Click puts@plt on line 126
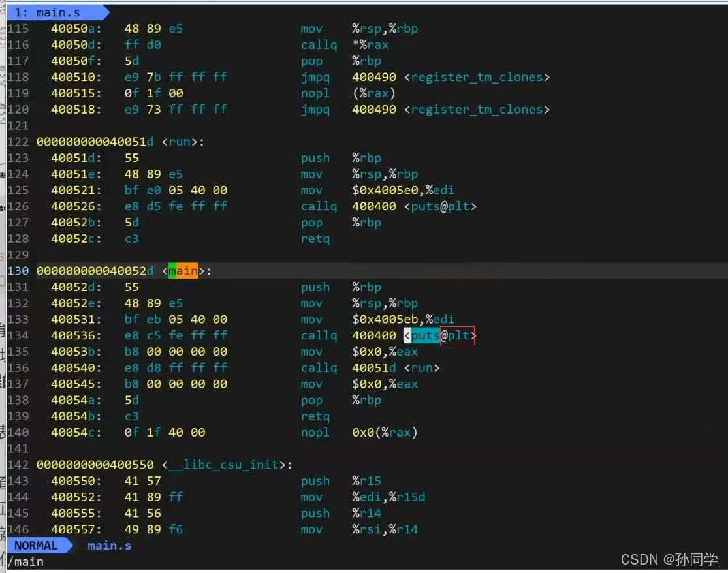Viewport: 728px width, 573px height. pos(440,206)
